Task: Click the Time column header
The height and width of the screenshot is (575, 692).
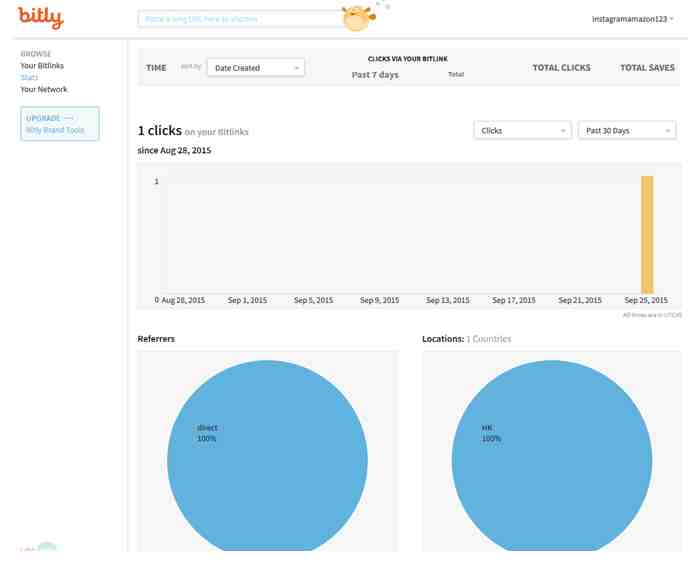Action: coord(156,68)
